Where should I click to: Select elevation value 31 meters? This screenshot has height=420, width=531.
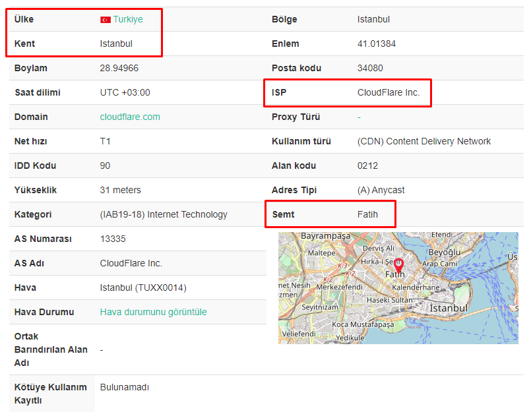pos(120,190)
